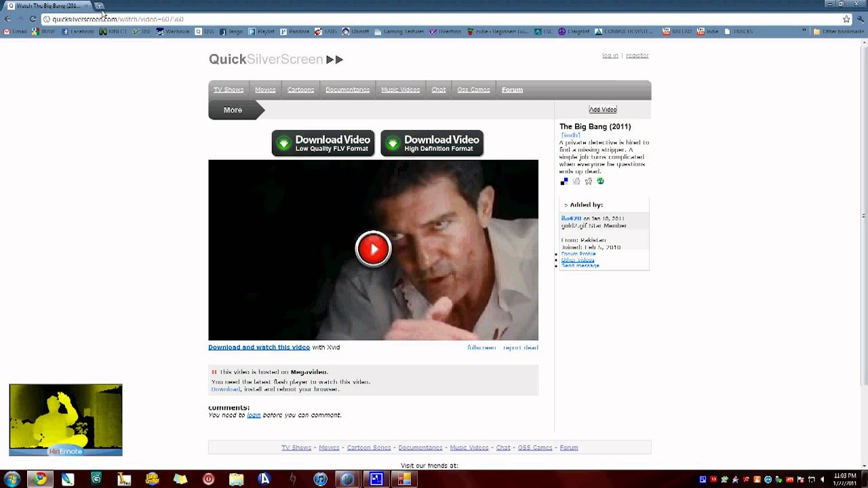The image size is (868, 488).
Task: Open the Pandora bookmark
Action: (x=295, y=31)
